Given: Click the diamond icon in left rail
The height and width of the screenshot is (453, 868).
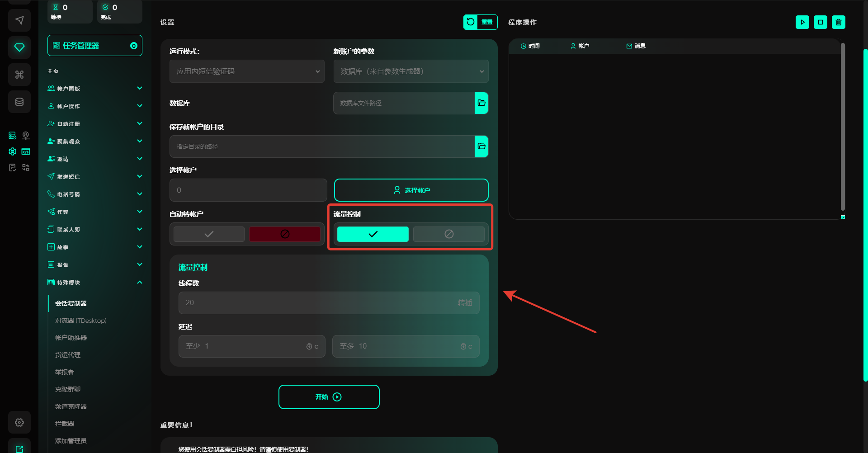Looking at the screenshot, I should pyautogui.click(x=19, y=47).
